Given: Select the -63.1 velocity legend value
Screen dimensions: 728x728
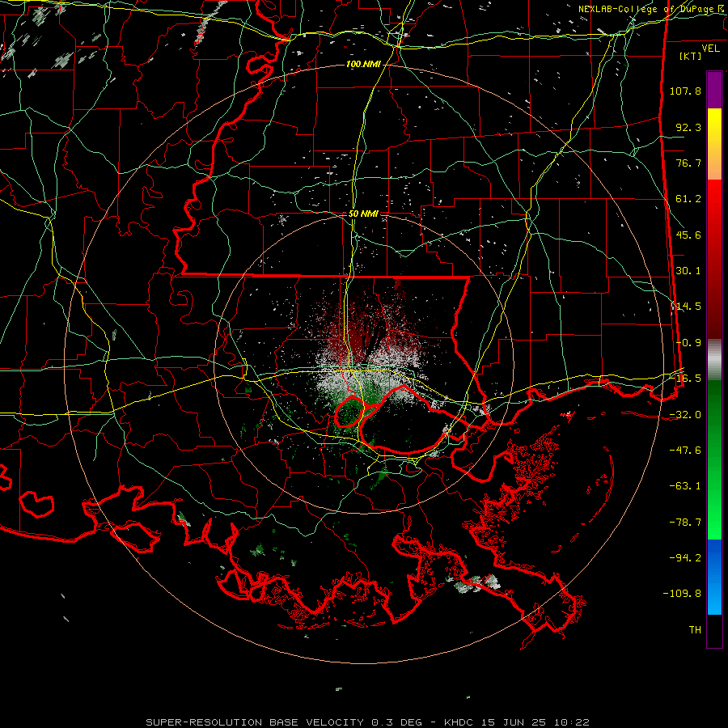Looking at the screenshot, I should point(685,486).
